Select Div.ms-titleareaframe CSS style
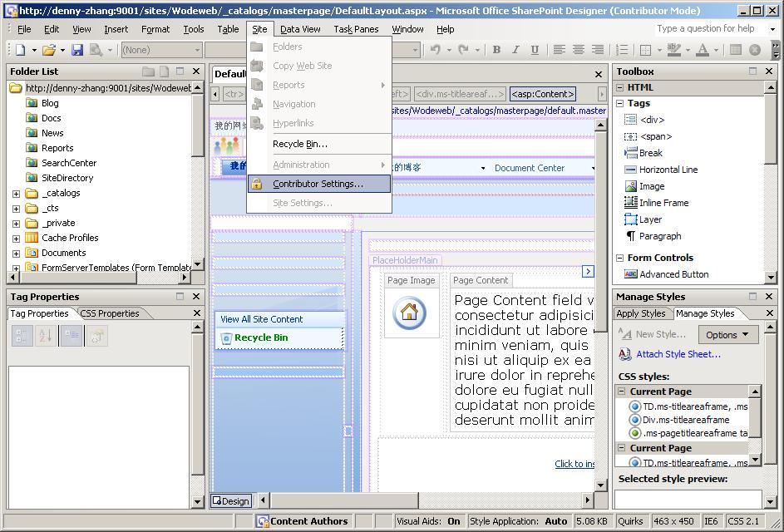The width and height of the screenshot is (784, 532). (686, 420)
